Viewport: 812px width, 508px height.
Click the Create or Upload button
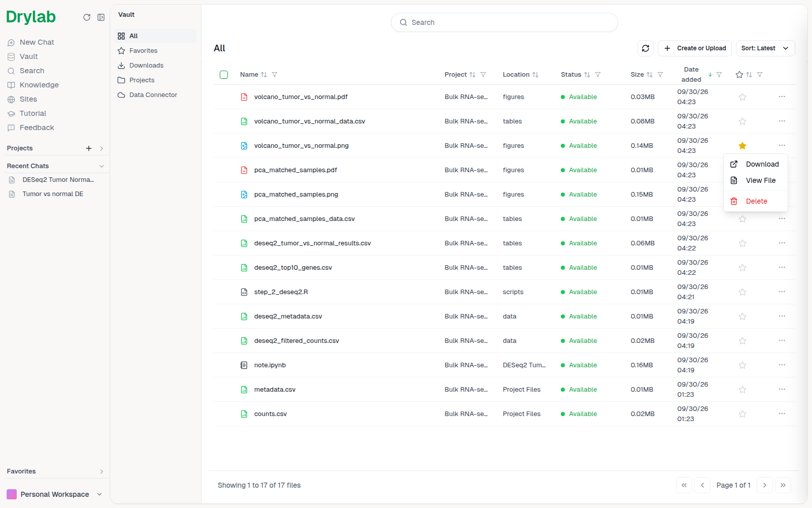pos(695,48)
